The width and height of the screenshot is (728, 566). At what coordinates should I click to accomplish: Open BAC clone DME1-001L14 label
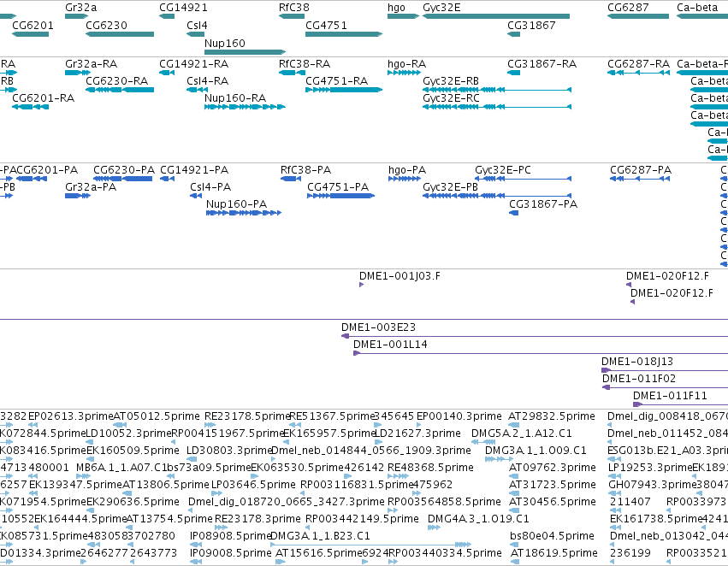390,345
